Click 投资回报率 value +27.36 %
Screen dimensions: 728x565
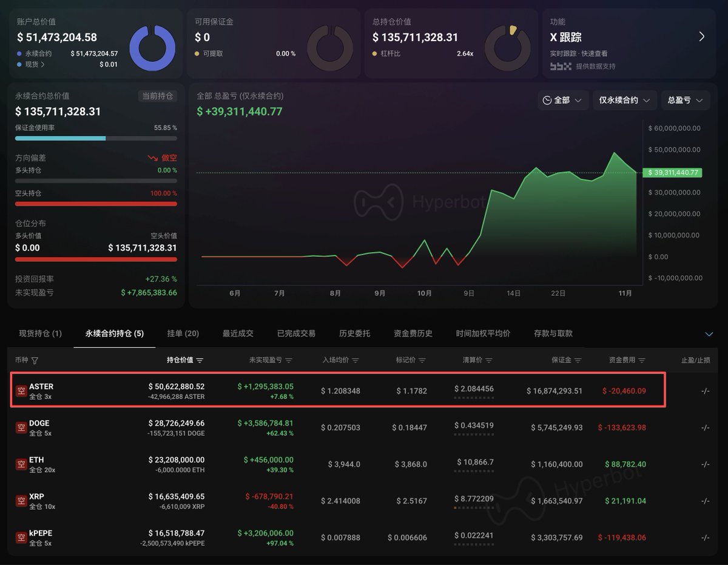tap(161, 279)
